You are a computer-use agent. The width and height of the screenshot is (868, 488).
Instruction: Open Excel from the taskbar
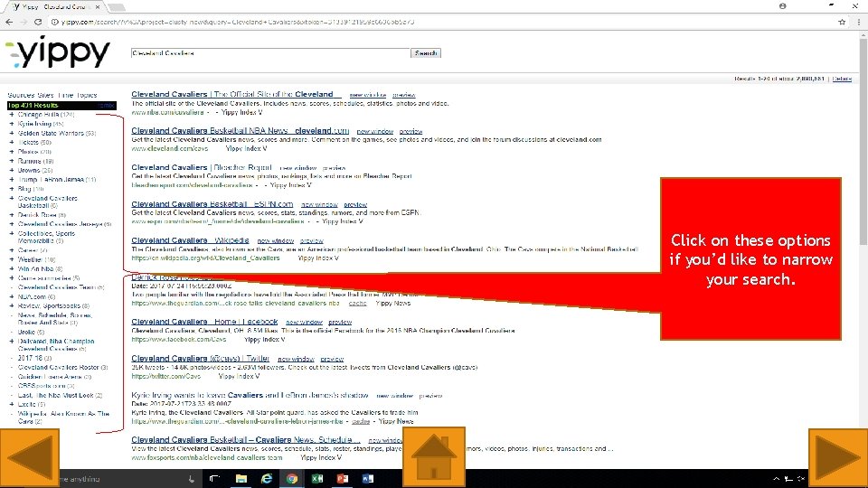pyautogui.click(x=317, y=479)
